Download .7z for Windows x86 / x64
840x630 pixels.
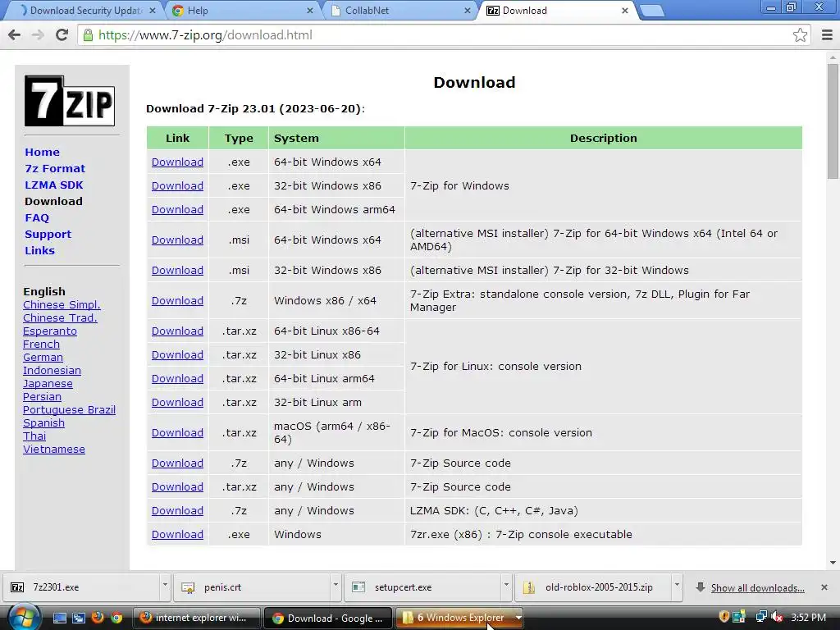(x=177, y=300)
